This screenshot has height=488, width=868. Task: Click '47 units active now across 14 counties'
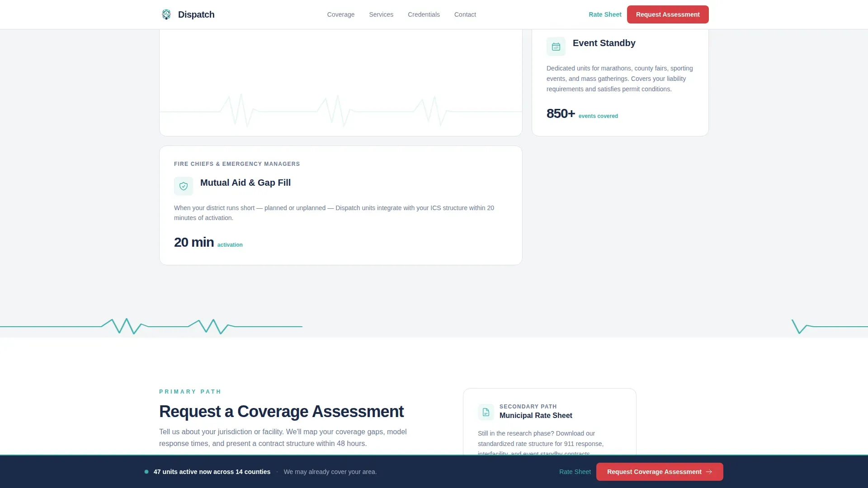click(212, 472)
